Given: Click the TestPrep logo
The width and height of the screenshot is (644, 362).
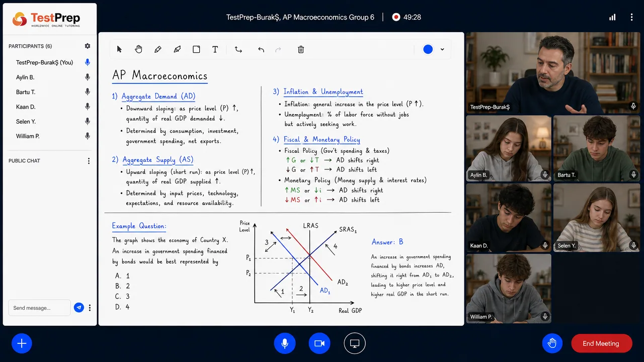Looking at the screenshot, I should click(47, 20).
